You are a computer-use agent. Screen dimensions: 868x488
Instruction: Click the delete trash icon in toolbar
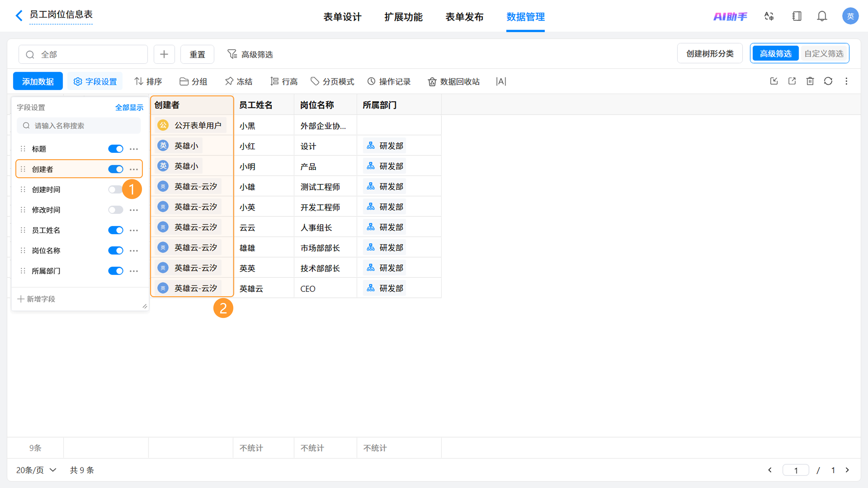tap(810, 81)
